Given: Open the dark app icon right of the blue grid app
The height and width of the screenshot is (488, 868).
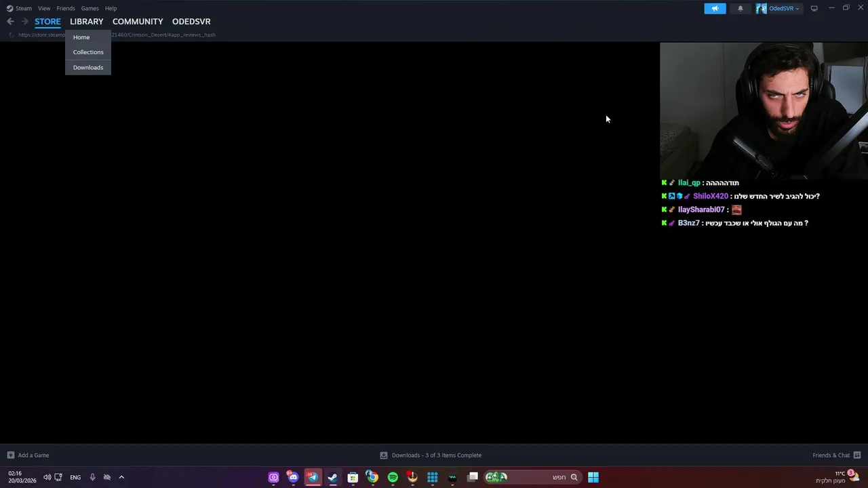Looking at the screenshot, I should (x=452, y=477).
